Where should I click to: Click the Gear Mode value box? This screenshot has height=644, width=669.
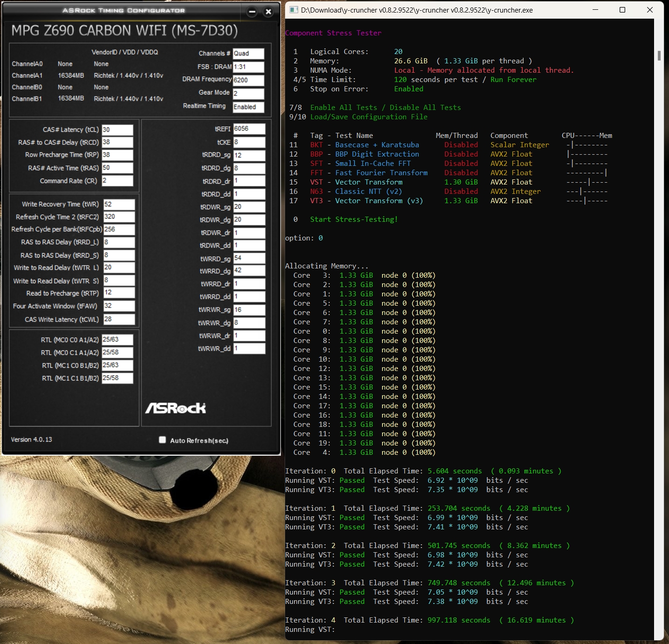248,94
